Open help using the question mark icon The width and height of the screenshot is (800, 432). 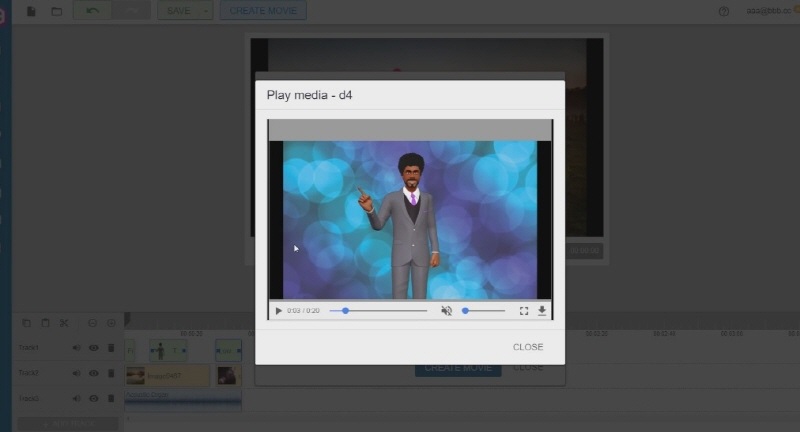pos(723,11)
